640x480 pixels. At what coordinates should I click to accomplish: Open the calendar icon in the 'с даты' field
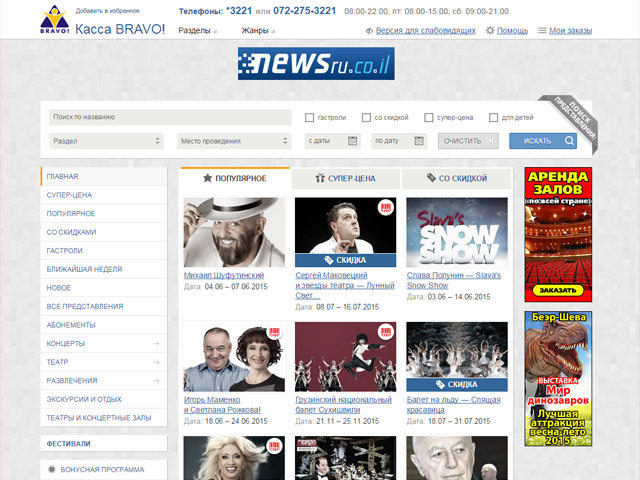[x=353, y=141]
